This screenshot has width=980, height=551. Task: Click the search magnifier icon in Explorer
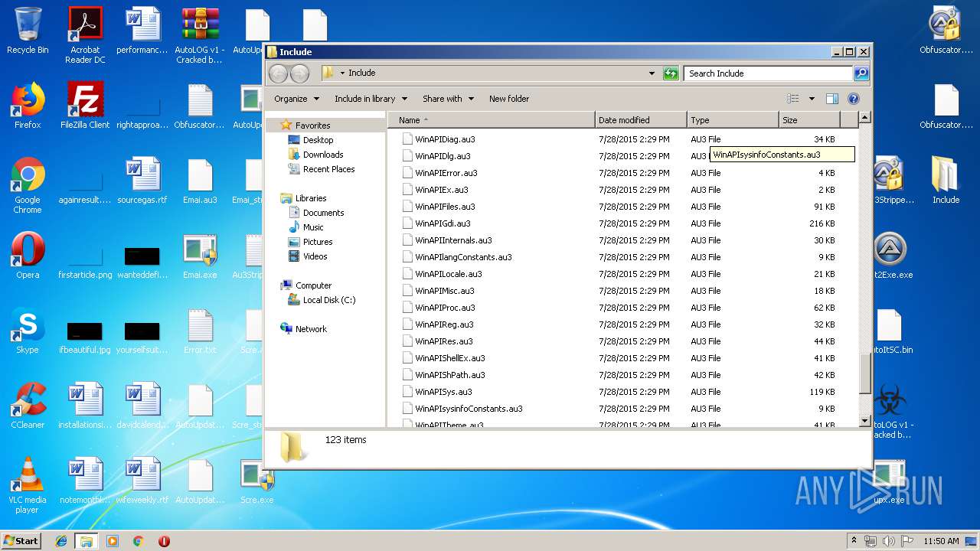(x=861, y=73)
